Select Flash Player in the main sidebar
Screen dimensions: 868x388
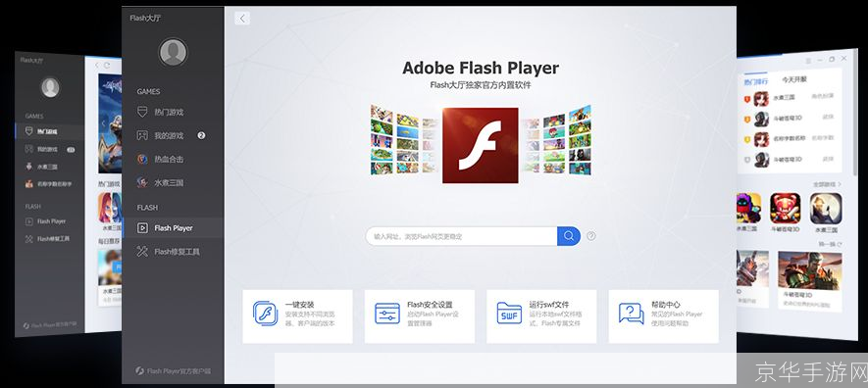click(173, 227)
